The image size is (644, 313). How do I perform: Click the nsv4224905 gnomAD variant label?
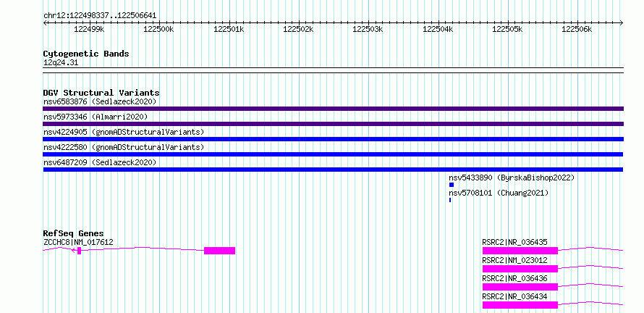124,132
